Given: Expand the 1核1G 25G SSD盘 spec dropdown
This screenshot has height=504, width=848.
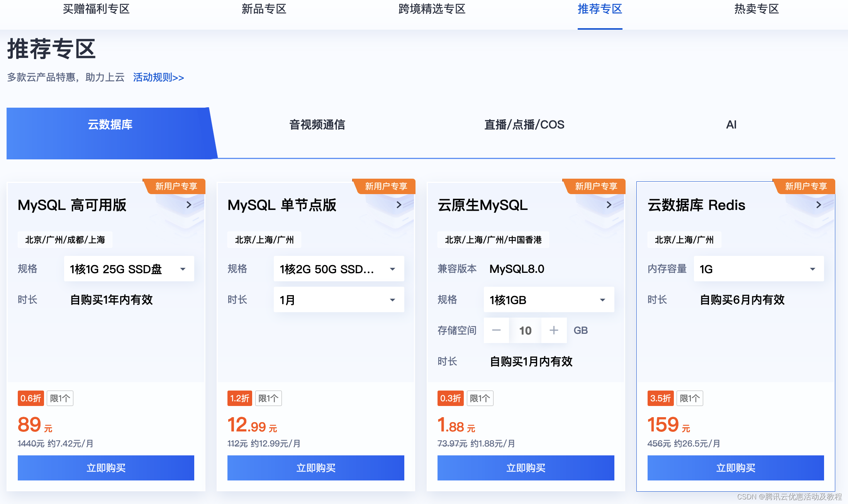Looking at the screenshot, I should (x=129, y=269).
